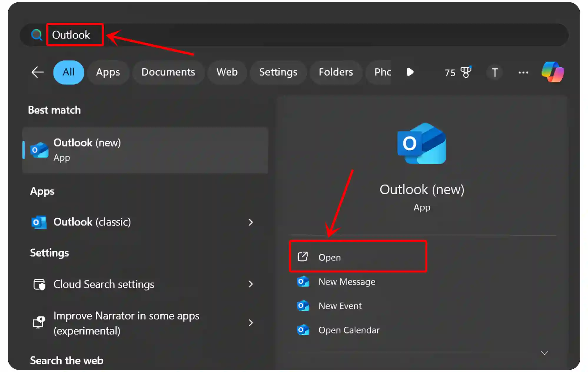This screenshot has width=588, height=372.
Task: Switch to the Apps filter tab
Action: click(x=108, y=72)
